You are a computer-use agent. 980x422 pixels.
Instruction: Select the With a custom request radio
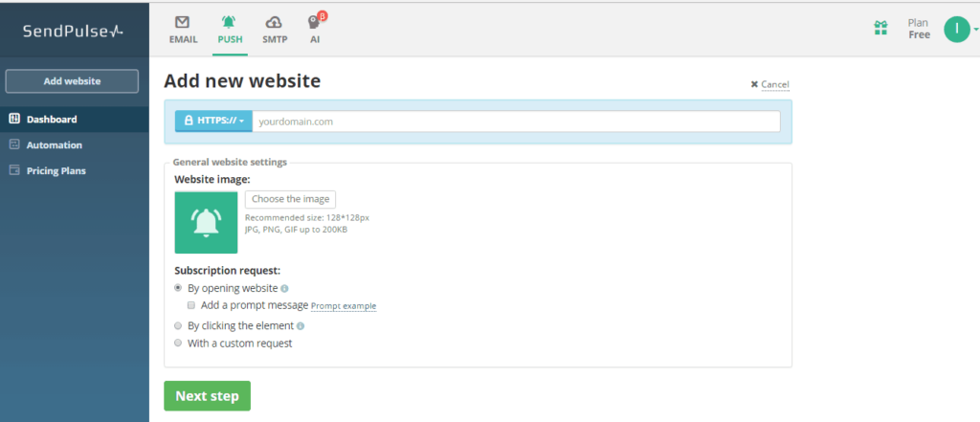(x=178, y=343)
